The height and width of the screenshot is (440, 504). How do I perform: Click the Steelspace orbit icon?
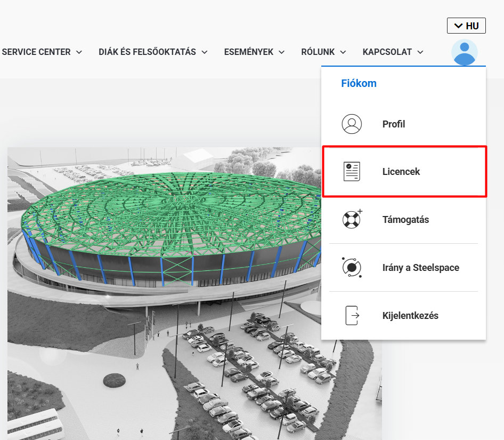point(352,267)
